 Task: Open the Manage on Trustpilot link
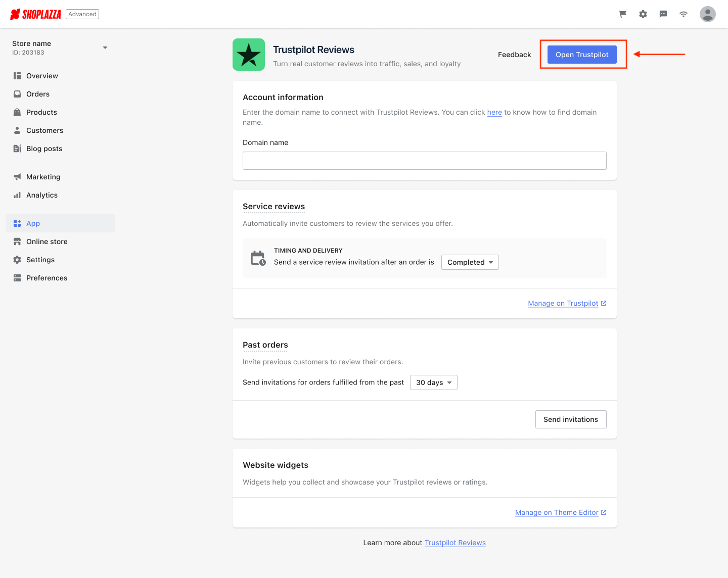[563, 303]
